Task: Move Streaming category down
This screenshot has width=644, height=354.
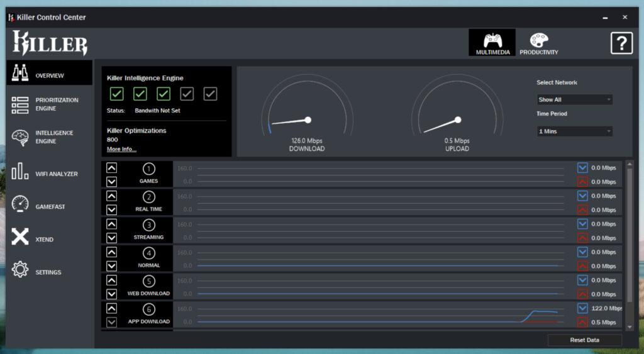Action: 111,238
